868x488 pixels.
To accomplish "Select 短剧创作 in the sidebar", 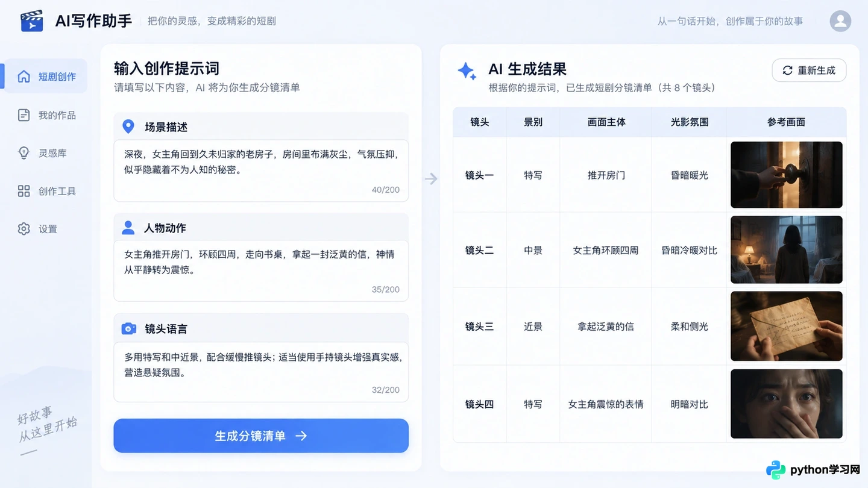I will pos(46,77).
